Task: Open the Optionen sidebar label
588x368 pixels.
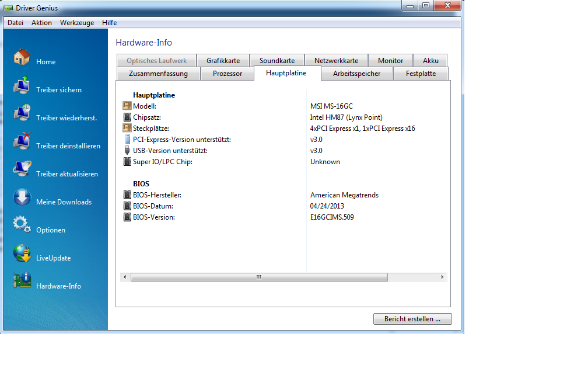Action: 51,230
